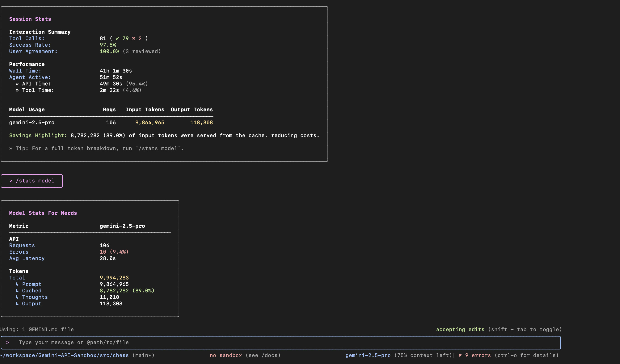The width and height of the screenshot is (620, 364).
Task: Click the 'API' section heading in Model Stats
Action: [14, 239]
